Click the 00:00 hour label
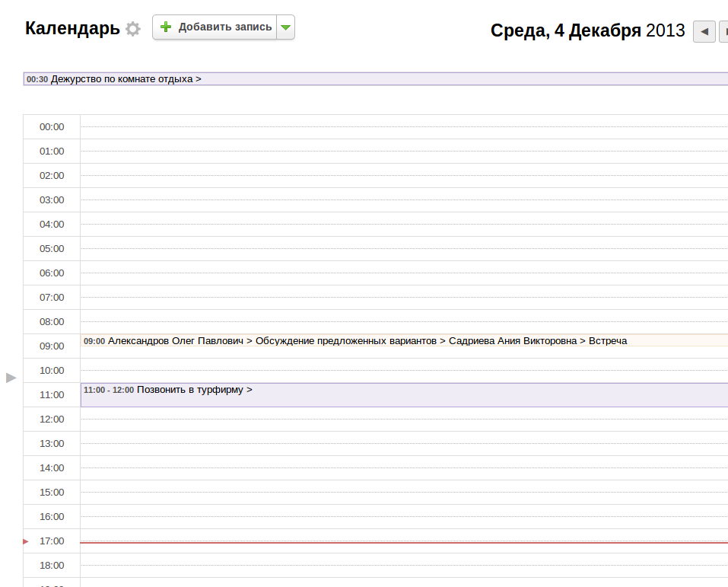Viewport: 728px width, 587px height. tap(52, 127)
